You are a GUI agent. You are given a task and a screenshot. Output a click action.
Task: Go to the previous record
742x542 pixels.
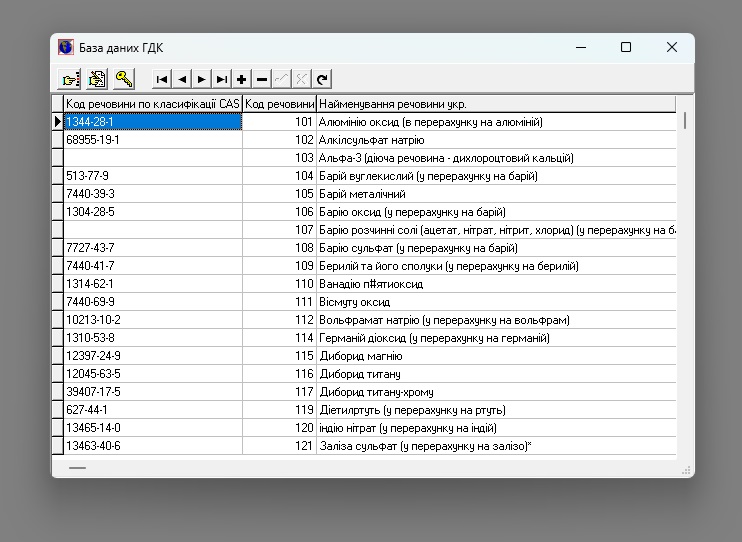tap(182, 79)
